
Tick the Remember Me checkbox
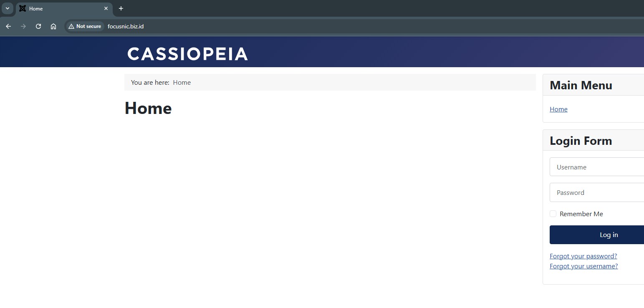553,214
